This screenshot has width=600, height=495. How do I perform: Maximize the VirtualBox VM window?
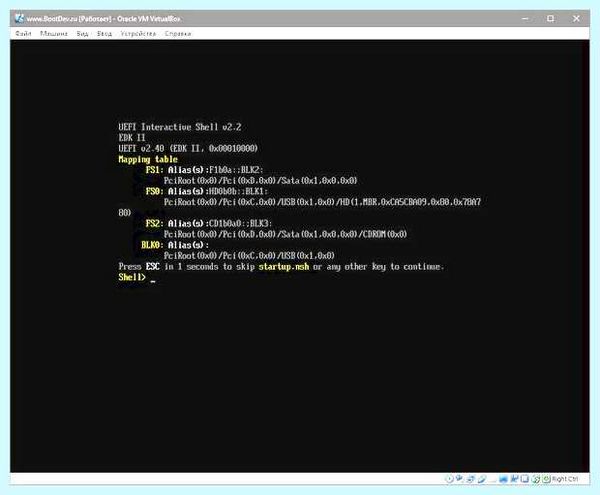coord(550,18)
